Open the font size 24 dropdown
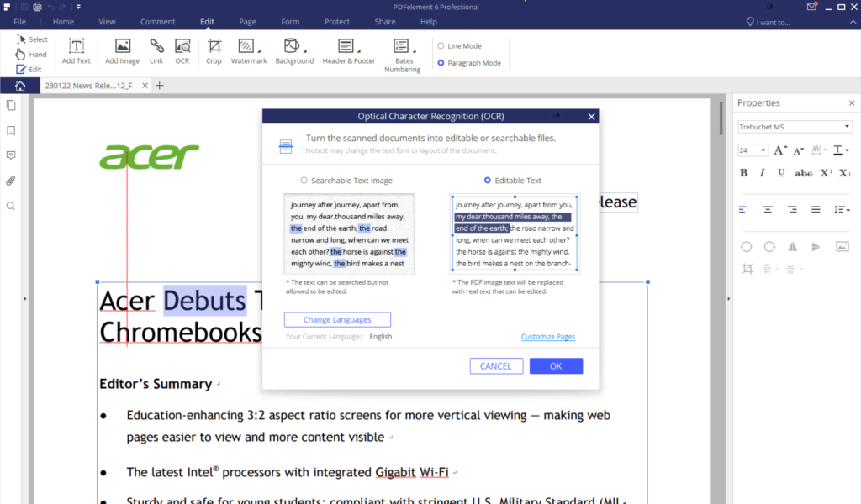 point(753,150)
